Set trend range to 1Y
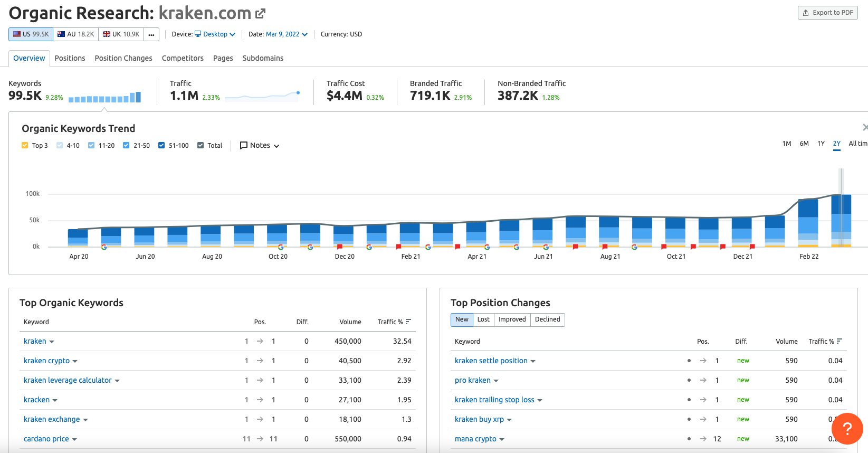The image size is (868, 453). (x=821, y=144)
